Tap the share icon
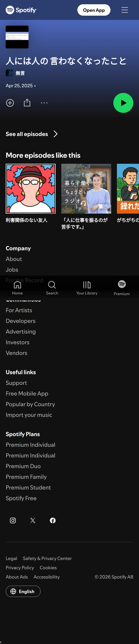Image resolution: width=139 pixels, height=644 pixels. (x=27, y=103)
